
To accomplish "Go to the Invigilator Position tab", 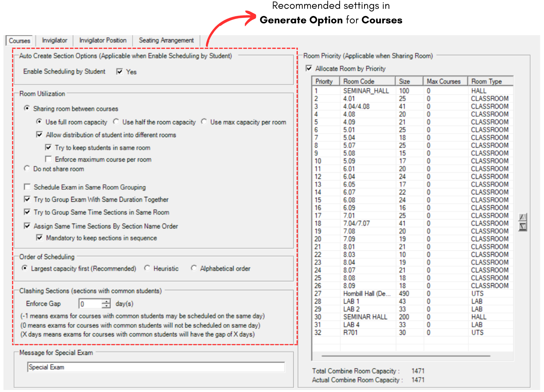I will (x=103, y=41).
